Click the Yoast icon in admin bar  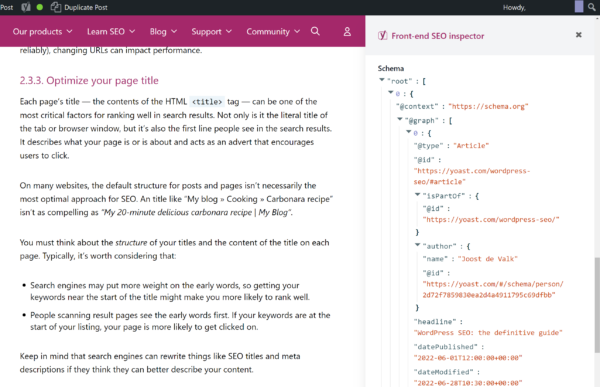(26, 7)
